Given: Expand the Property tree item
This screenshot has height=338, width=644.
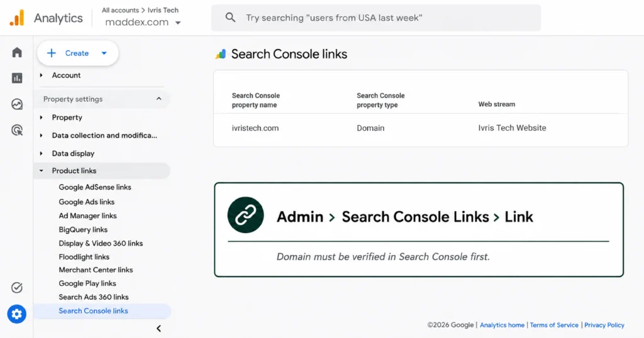Looking at the screenshot, I should tap(67, 117).
